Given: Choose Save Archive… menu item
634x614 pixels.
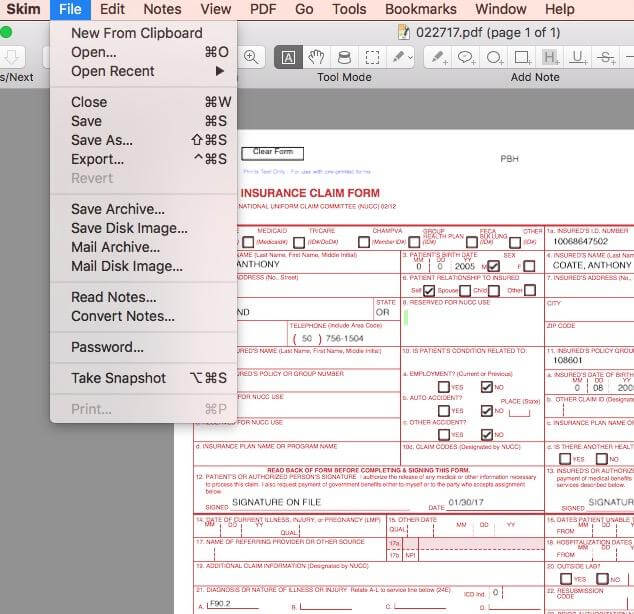Looking at the screenshot, I should click(144, 209).
